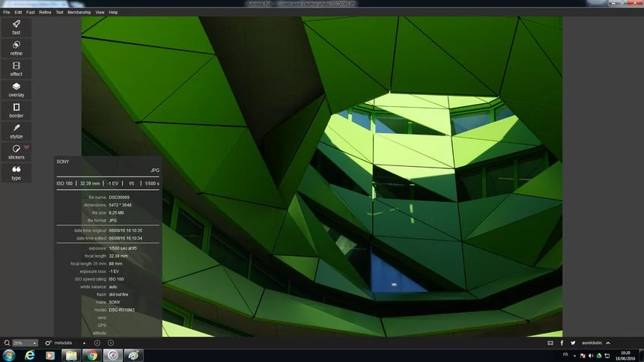Open the Edit menu
The height and width of the screenshot is (362, 644).
[x=19, y=12]
